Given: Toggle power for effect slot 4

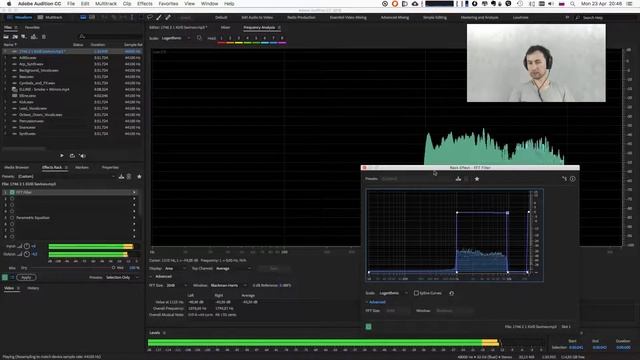Looking at the screenshot, I should 12,211.
